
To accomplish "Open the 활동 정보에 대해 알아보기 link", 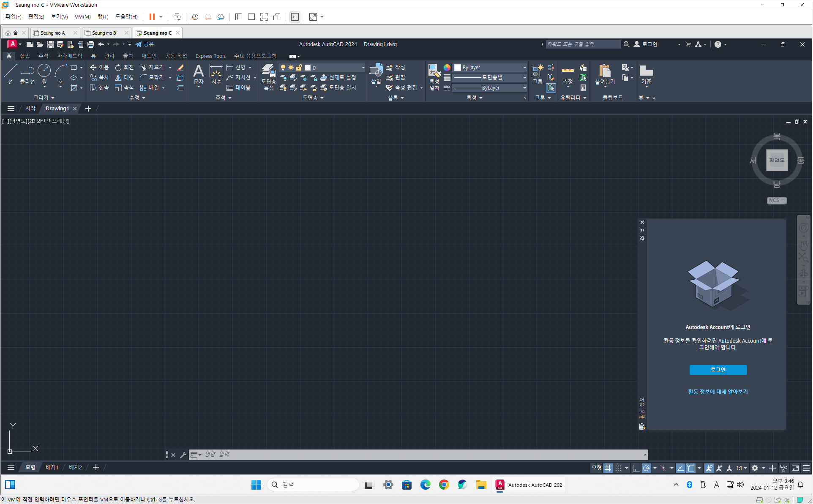I will 718,392.
